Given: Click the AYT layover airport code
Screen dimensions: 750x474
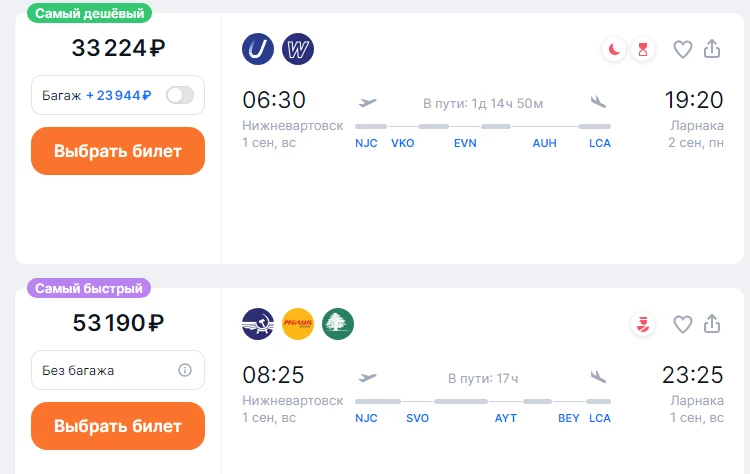Looking at the screenshot, I should [506, 418].
